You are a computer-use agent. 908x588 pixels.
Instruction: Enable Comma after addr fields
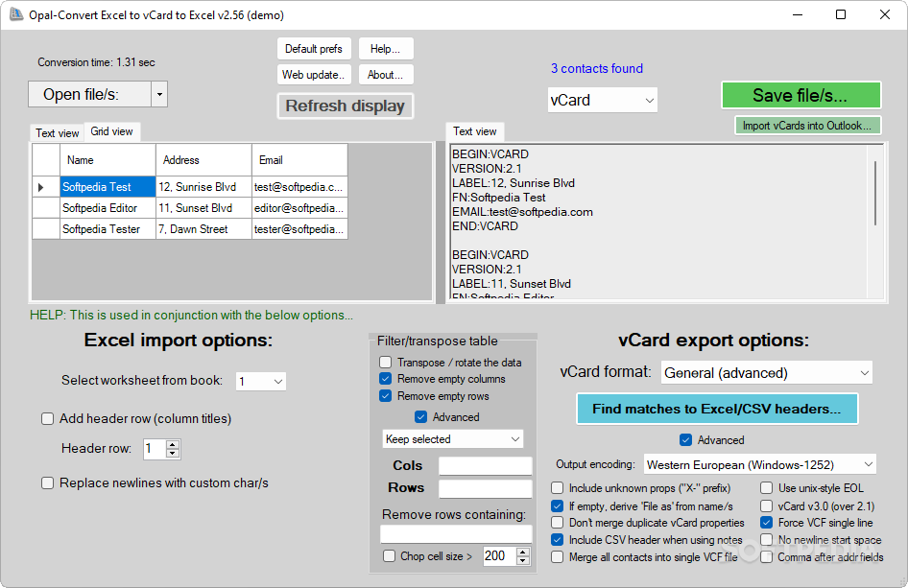click(766, 556)
